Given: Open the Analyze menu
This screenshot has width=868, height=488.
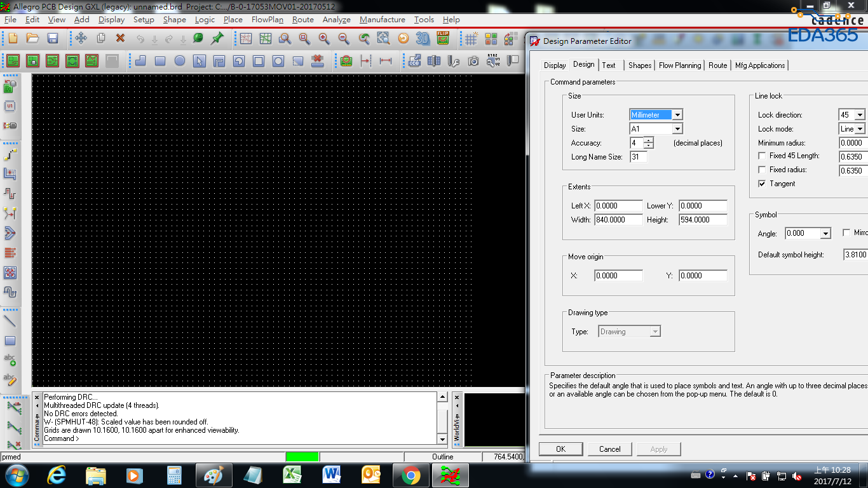Looking at the screenshot, I should click(337, 20).
